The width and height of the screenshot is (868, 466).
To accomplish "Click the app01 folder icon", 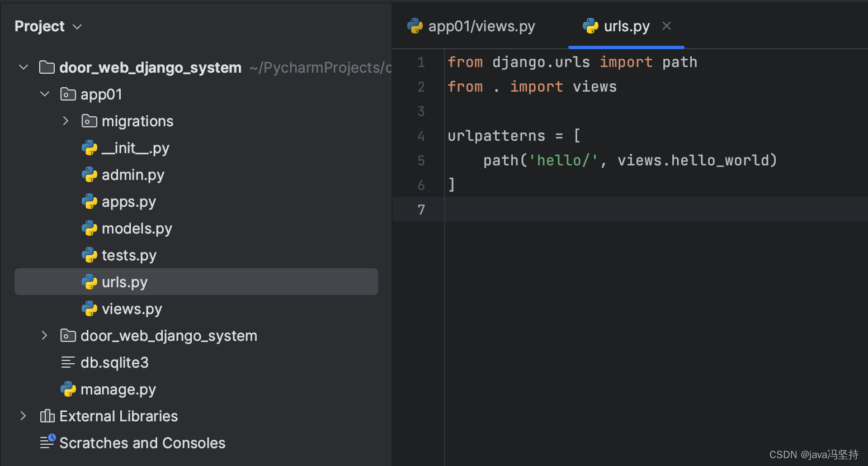I will pyautogui.click(x=68, y=94).
